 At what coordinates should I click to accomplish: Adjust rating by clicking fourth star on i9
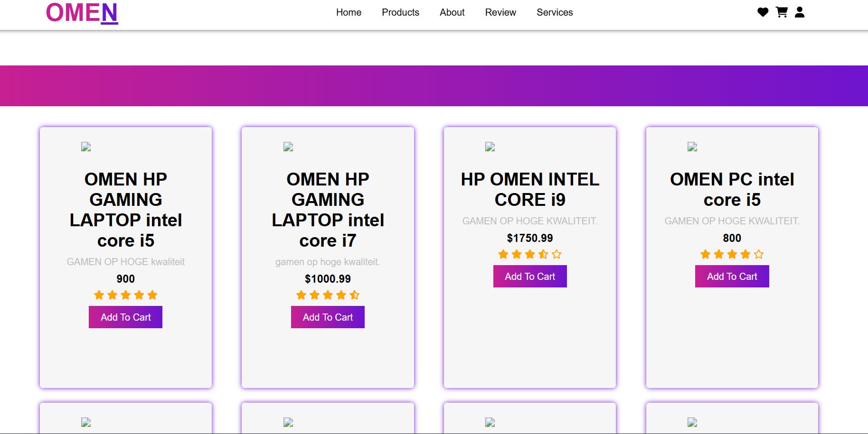tap(543, 254)
